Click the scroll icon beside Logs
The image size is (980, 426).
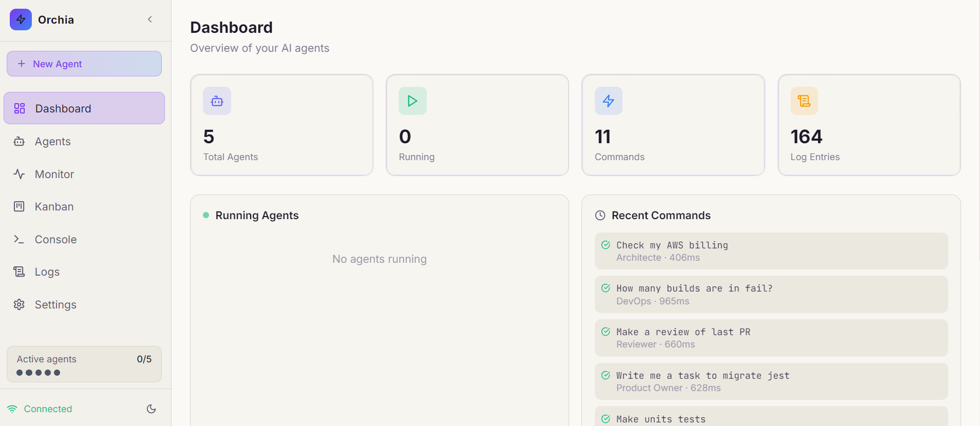19,272
